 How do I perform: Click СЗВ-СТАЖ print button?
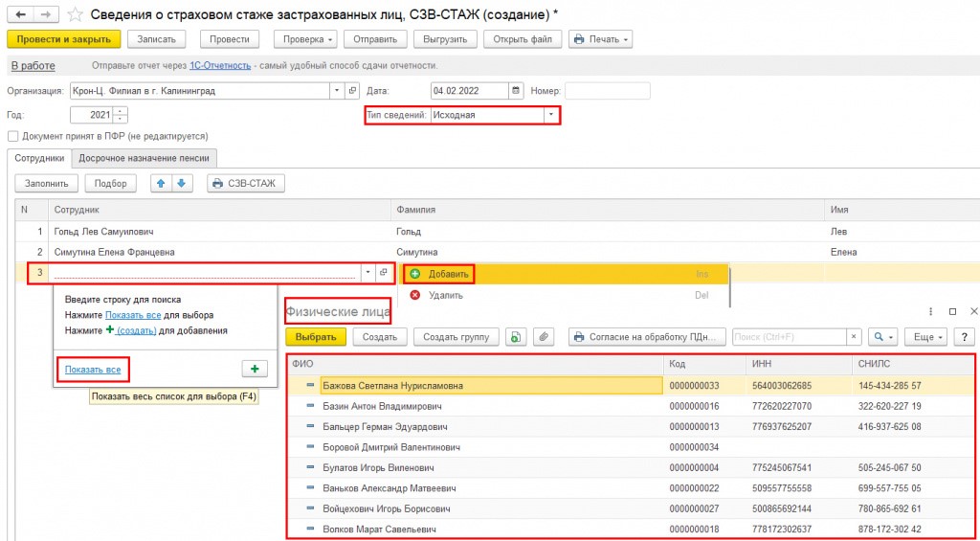[246, 183]
